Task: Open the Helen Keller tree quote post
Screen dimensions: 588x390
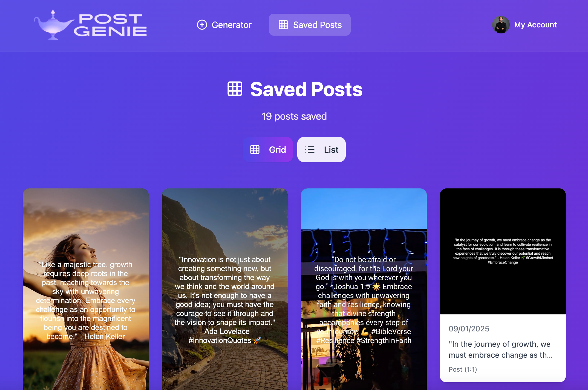Action: 86,289
